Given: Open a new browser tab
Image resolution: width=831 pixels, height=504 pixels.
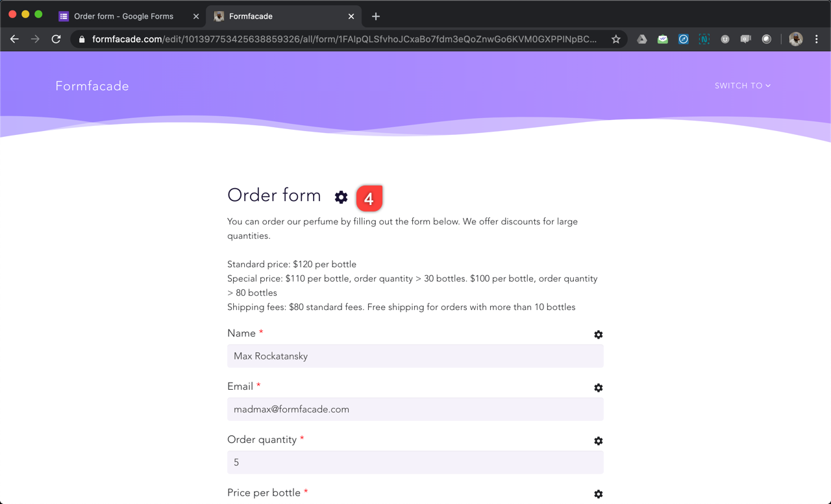Looking at the screenshot, I should (376, 16).
